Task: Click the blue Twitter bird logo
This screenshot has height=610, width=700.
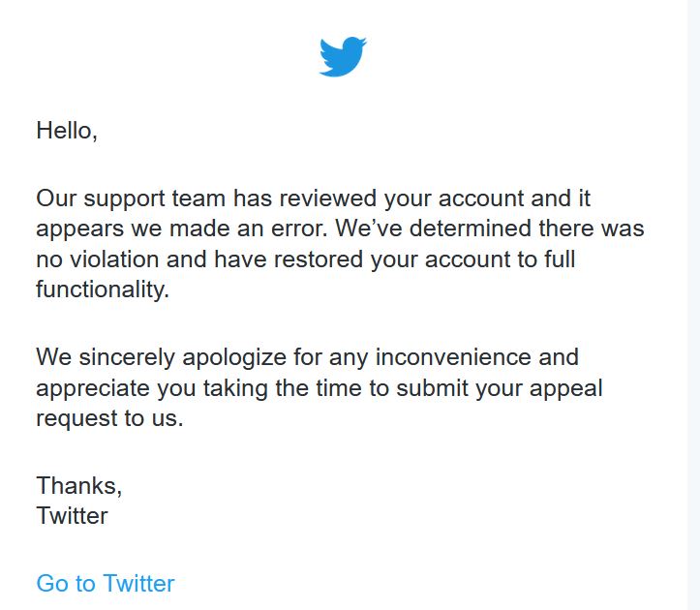Action: (343, 57)
